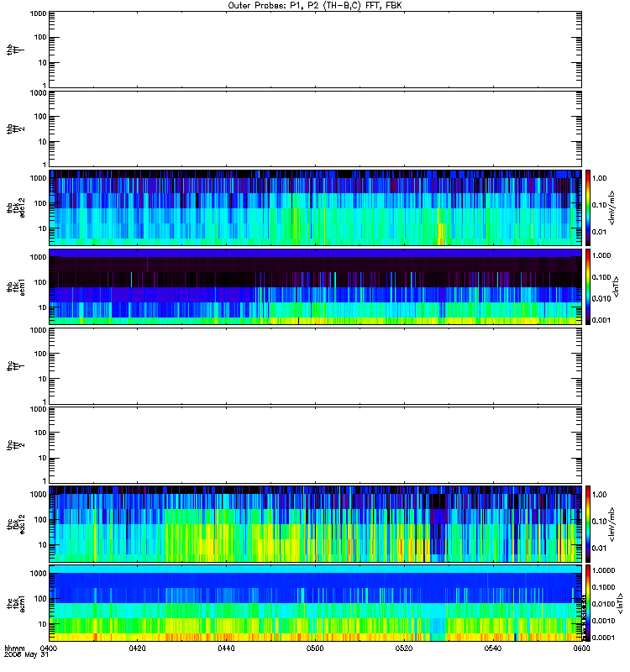Click the '1.000' tick on thb scm1 colorbar
This screenshot has width=630, height=672.
[601, 255]
